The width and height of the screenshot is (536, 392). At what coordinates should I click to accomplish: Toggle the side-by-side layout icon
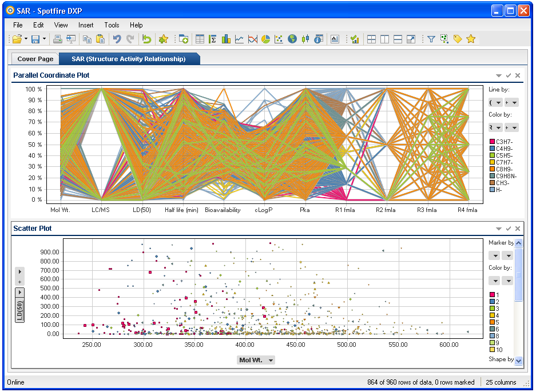384,39
